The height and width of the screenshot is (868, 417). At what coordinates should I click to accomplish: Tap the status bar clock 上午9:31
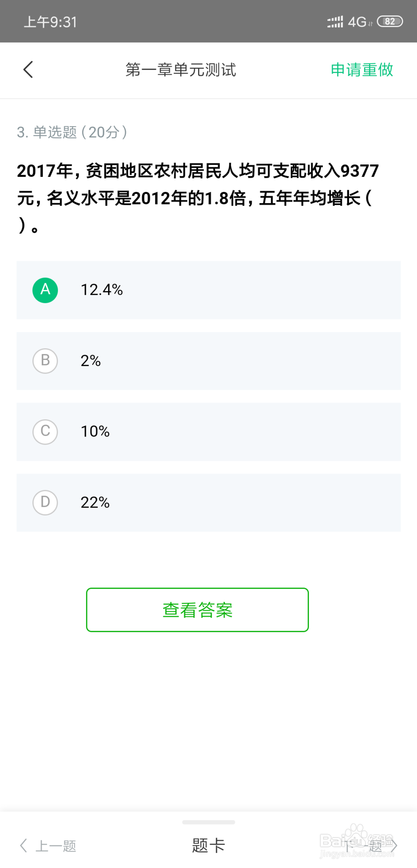(x=50, y=22)
